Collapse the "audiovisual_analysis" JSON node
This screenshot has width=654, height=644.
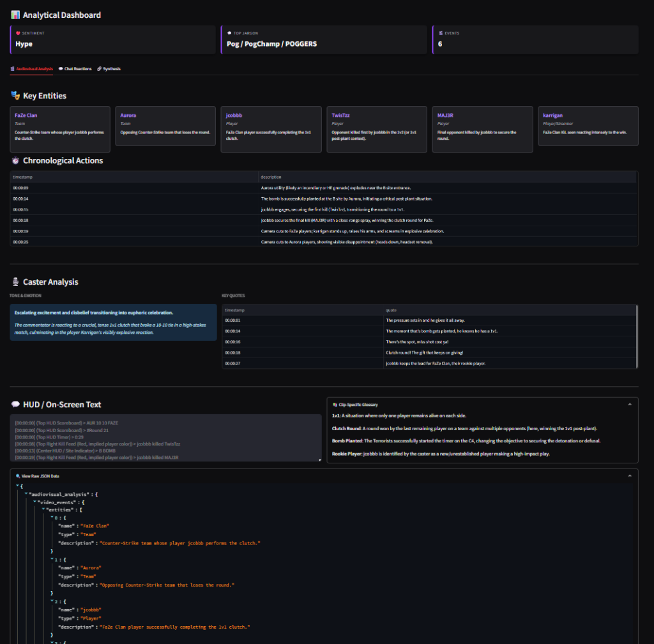pyautogui.click(x=26, y=494)
